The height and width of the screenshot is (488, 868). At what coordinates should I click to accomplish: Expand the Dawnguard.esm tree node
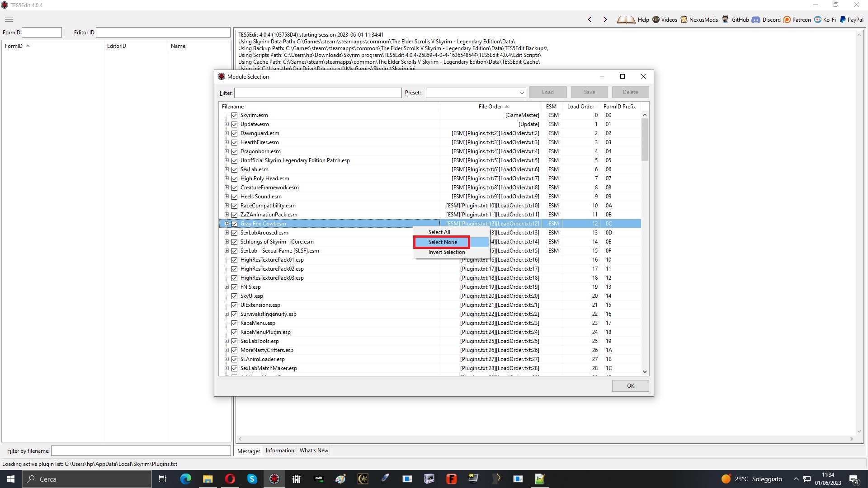[x=226, y=133]
